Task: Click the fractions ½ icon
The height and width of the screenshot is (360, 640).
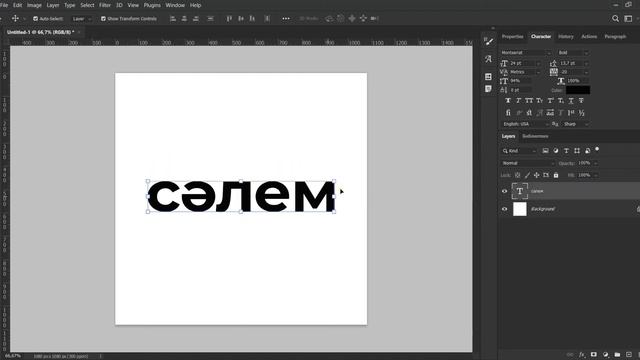Action: [x=582, y=113]
